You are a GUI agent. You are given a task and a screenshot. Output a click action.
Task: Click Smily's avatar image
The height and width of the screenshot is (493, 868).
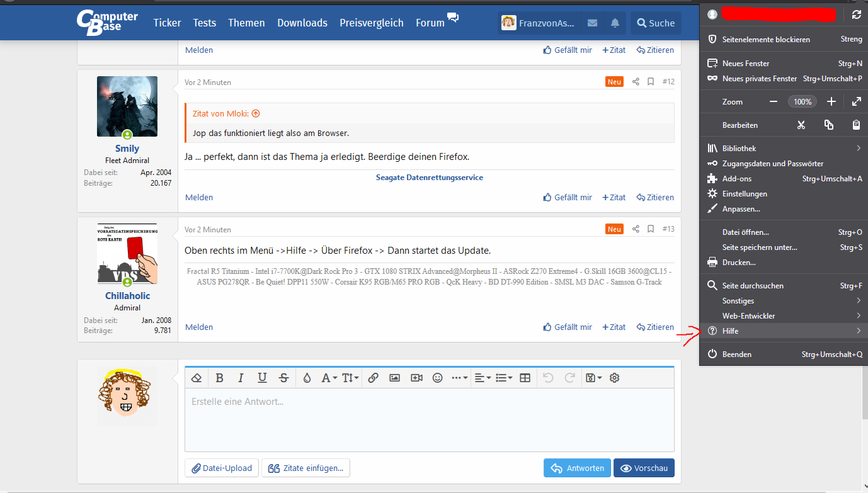(x=127, y=106)
